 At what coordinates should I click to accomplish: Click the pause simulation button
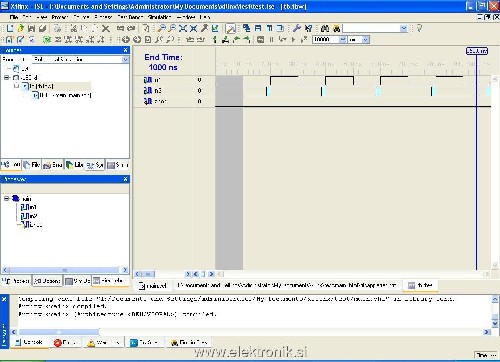(x=271, y=40)
